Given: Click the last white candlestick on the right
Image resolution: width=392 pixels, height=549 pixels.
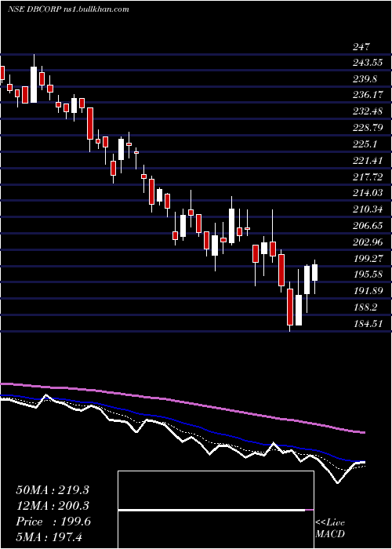Looking at the screenshot, I should (x=314, y=272).
